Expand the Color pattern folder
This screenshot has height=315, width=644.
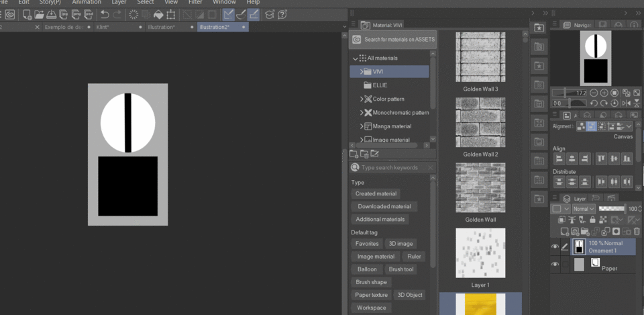tap(362, 99)
